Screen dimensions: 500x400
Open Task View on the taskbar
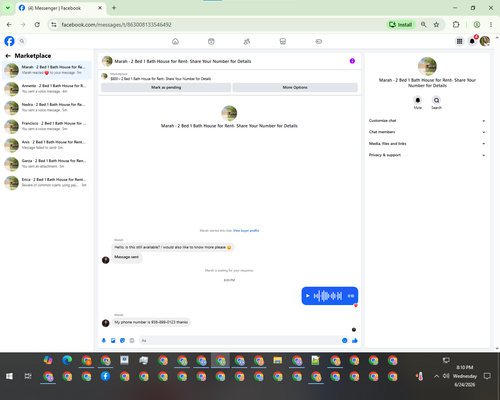click(x=28, y=376)
